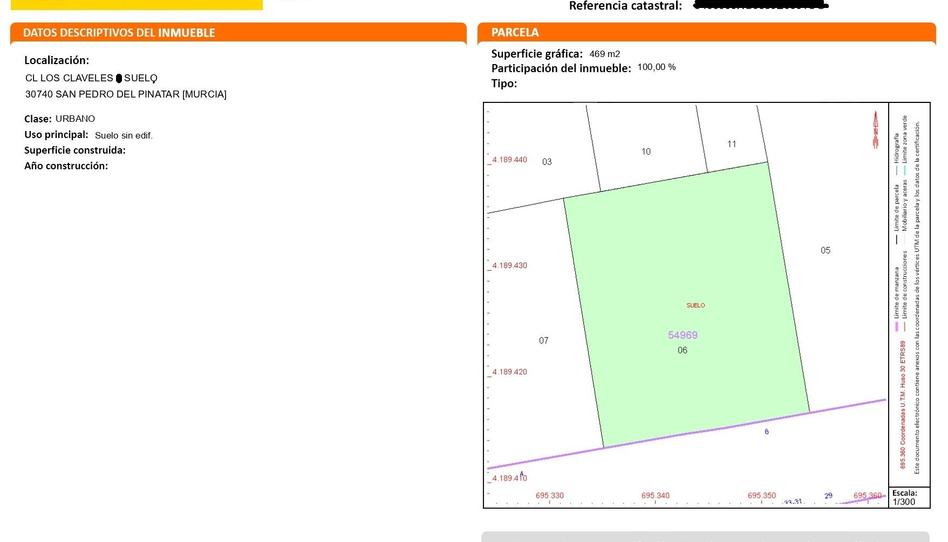Click the 469 m2 graphic surface value
This screenshot has height=542, width=948.
point(605,53)
